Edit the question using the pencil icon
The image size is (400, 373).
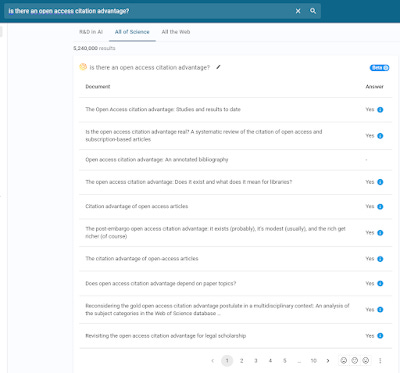pyautogui.click(x=218, y=67)
